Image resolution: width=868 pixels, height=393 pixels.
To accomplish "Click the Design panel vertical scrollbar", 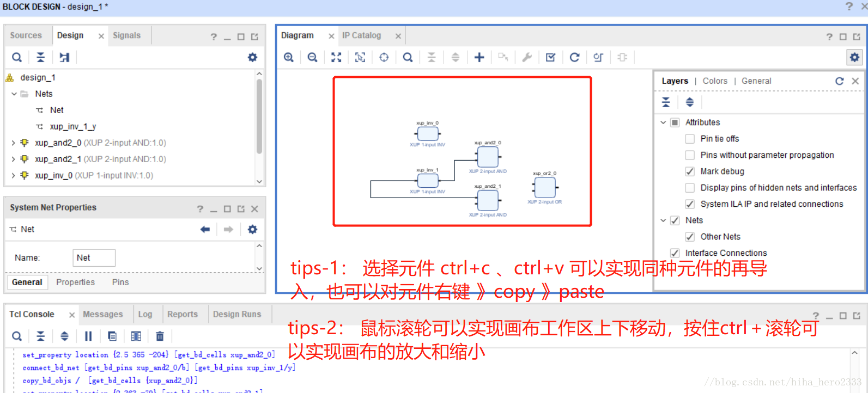I will (259, 116).
